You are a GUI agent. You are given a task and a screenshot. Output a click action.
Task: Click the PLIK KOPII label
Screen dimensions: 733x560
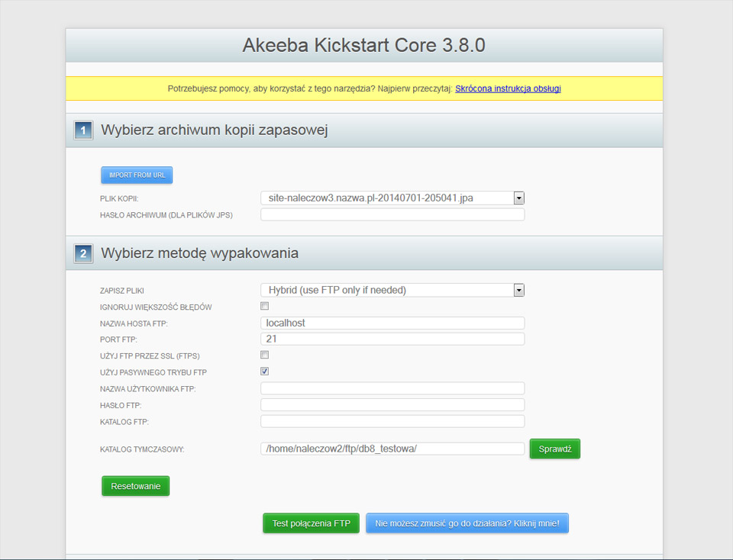[119, 198]
